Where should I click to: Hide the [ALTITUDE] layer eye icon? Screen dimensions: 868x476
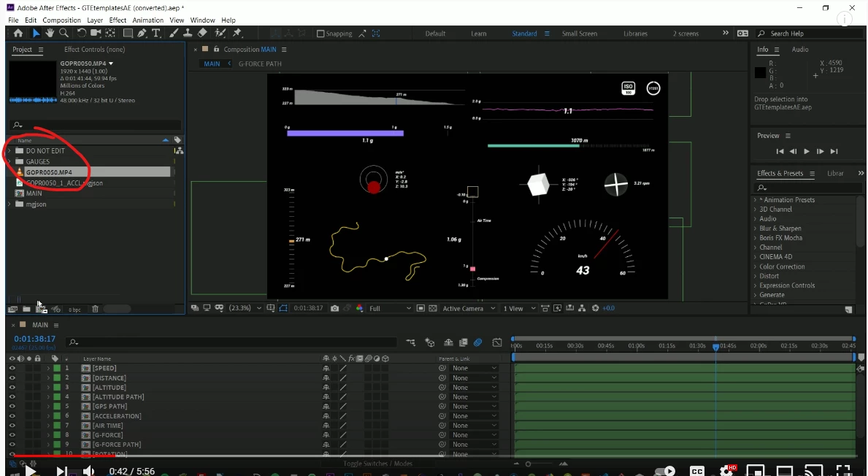tap(12, 388)
